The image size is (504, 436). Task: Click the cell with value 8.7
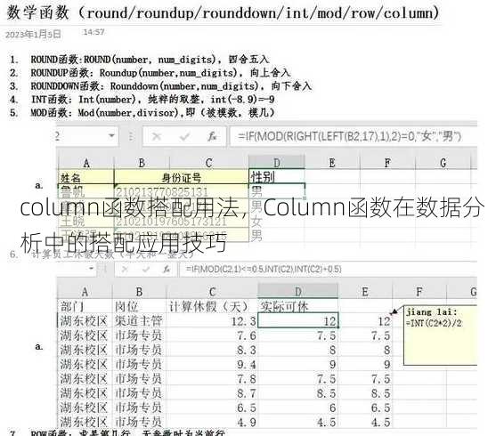[212, 393]
